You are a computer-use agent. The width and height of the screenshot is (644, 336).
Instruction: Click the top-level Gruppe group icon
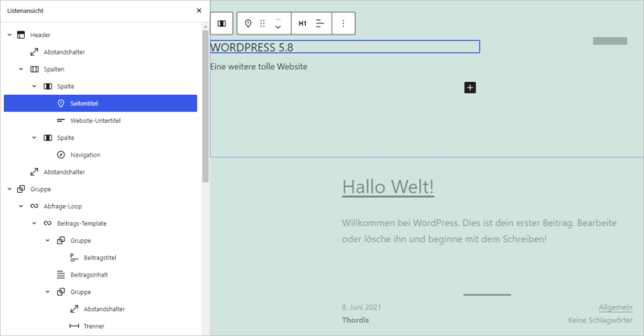point(21,189)
